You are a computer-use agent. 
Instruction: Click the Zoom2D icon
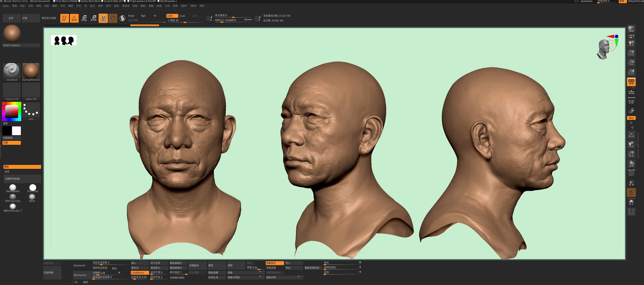pyautogui.click(x=631, y=53)
